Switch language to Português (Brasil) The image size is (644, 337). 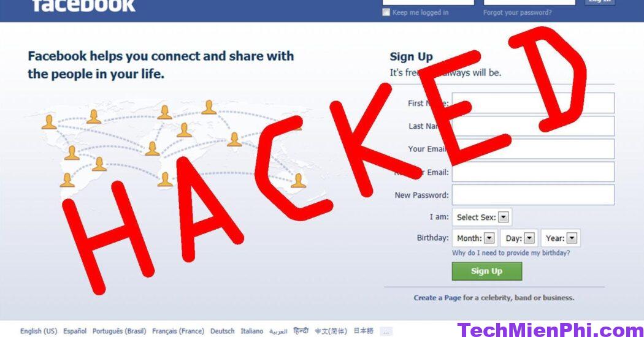(119, 331)
